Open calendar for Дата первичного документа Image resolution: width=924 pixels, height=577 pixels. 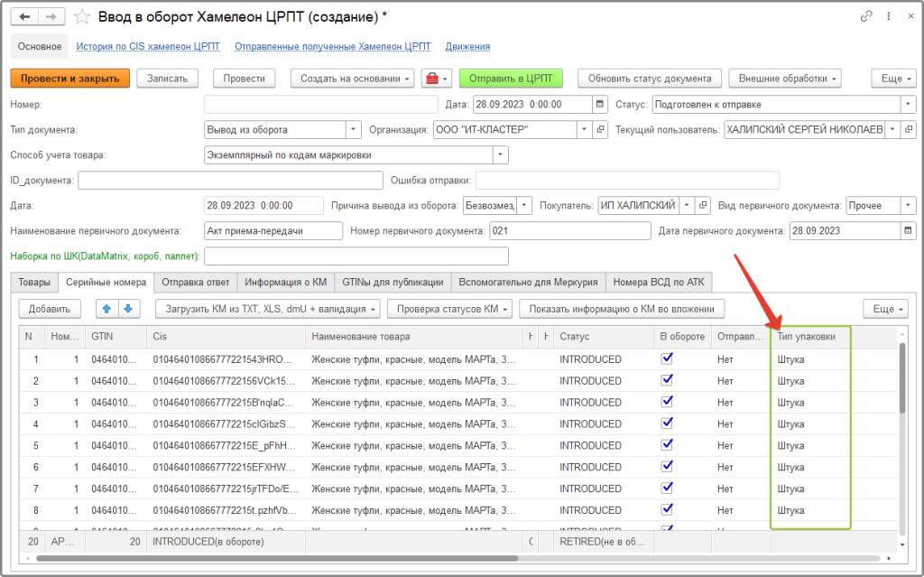click(x=908, y=230)
